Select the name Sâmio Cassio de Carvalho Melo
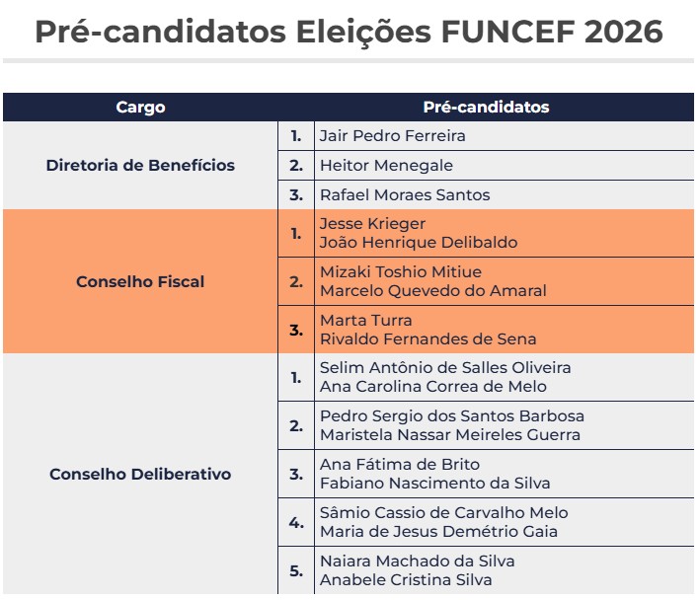The height and width of the screenshot is (600, 700). click(x=443, y=512)
